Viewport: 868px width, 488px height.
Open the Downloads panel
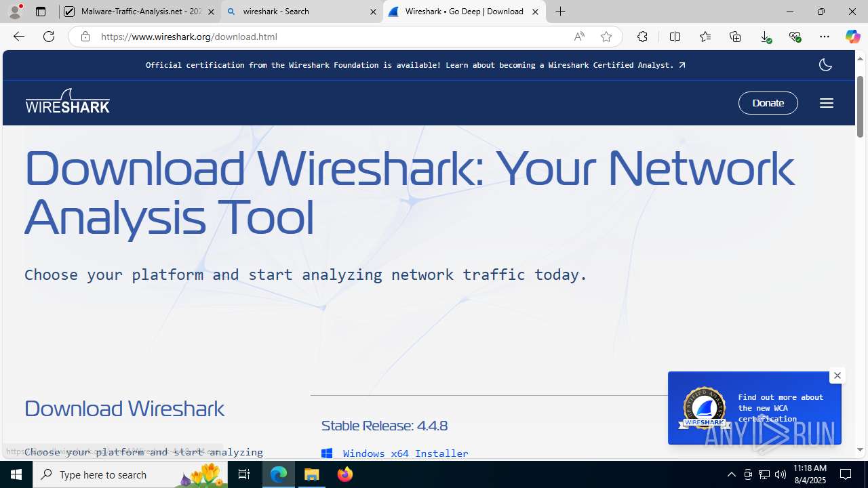point(766,37)
